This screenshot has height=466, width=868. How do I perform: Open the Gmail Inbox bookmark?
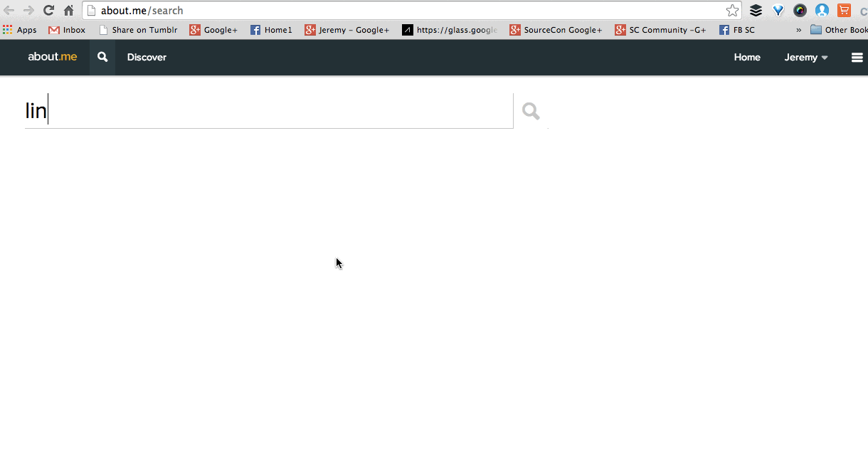pyautogui.click(x=67, y=30)
